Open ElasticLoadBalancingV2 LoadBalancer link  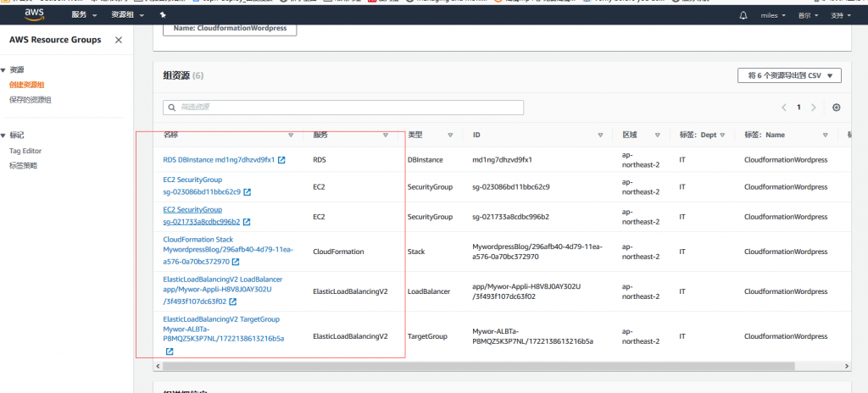pyautogui.click(x=223, y=290)
